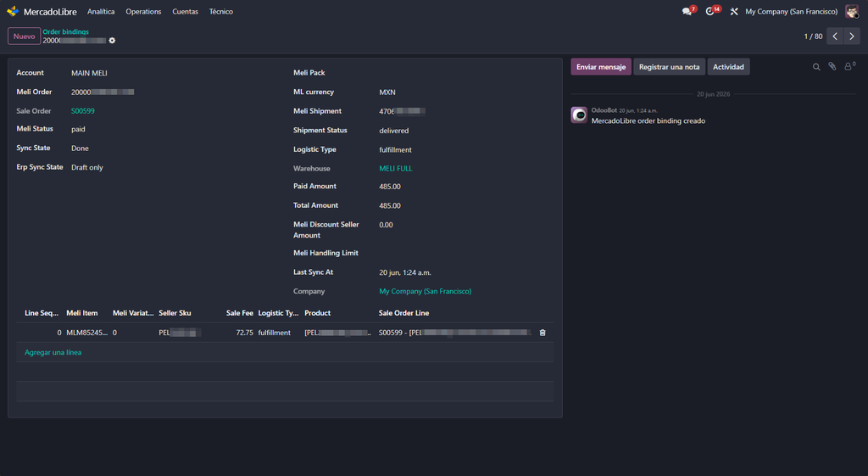Sort by Sale Order Line column header
This screenshot has width=868, height=476.
pos(403,313)
